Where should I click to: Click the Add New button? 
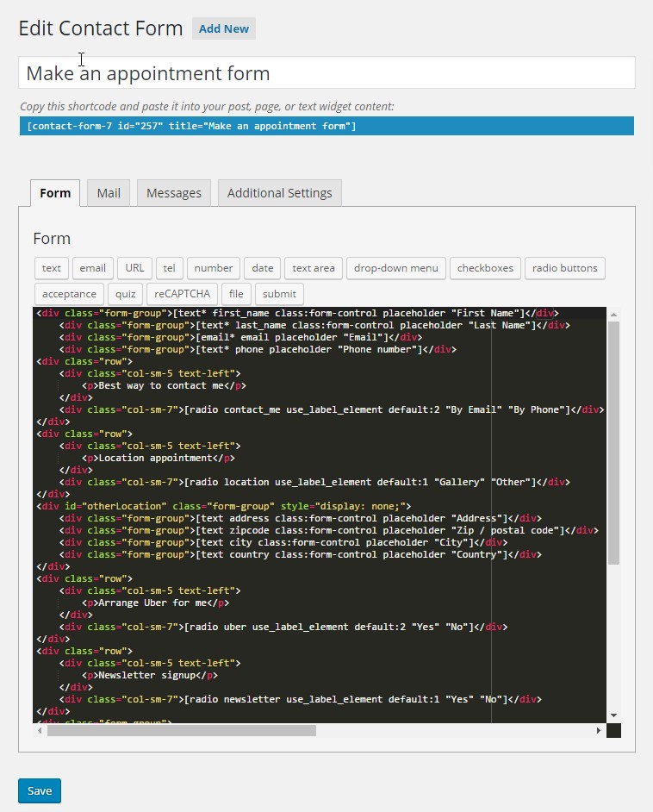[x=223, y=29]
